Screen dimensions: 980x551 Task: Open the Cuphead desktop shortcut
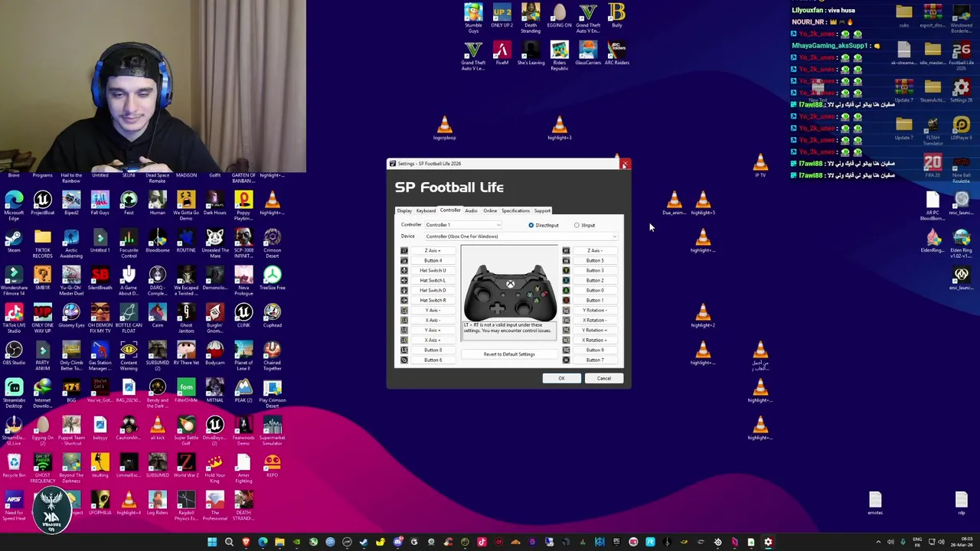pyautogui.click(x=273, y=316)
